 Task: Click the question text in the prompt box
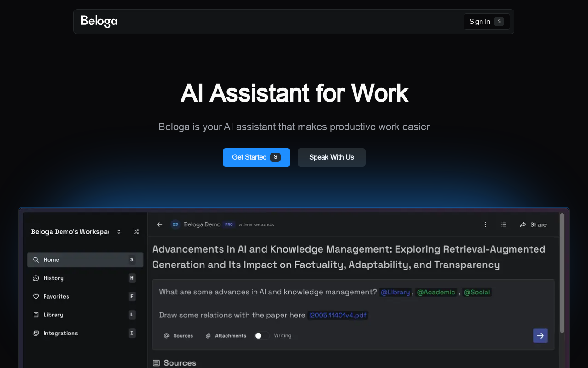(x=268, y=292)
